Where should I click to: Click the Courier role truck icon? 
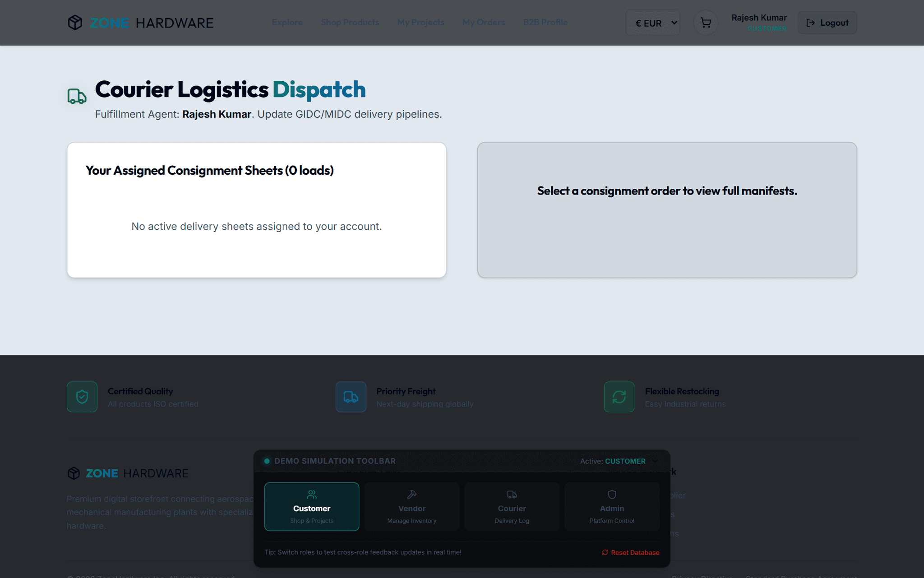pos(512,494)
